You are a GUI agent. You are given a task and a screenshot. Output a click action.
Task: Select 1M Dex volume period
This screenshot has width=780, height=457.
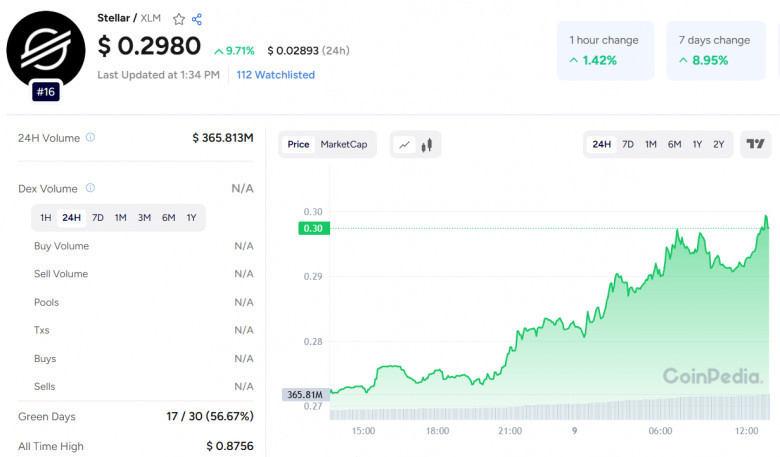120,218
